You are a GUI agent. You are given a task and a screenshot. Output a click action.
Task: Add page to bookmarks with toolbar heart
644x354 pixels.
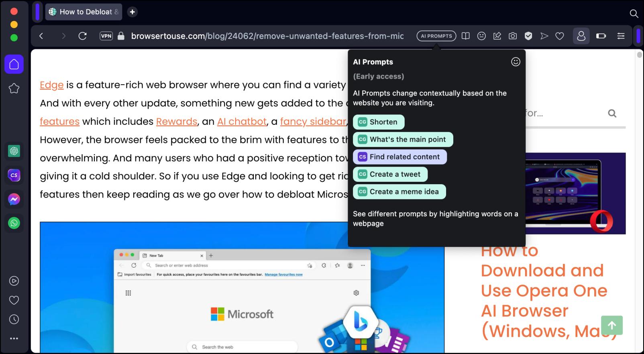(560, 36)
